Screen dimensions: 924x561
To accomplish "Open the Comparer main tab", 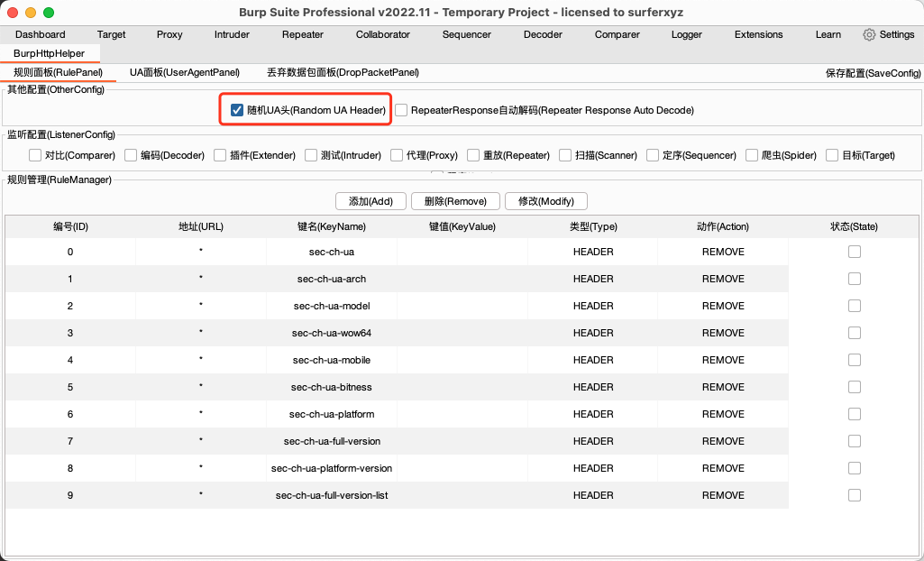I will 617,35.
